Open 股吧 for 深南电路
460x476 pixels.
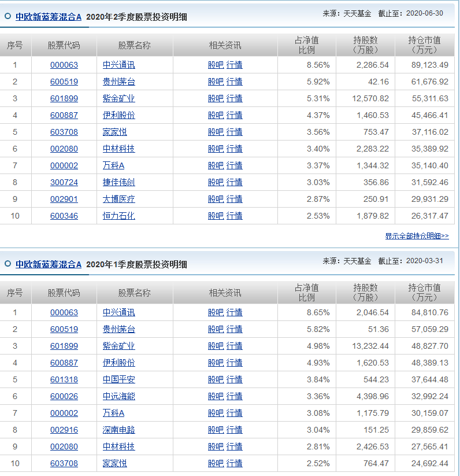click(216, 430)
